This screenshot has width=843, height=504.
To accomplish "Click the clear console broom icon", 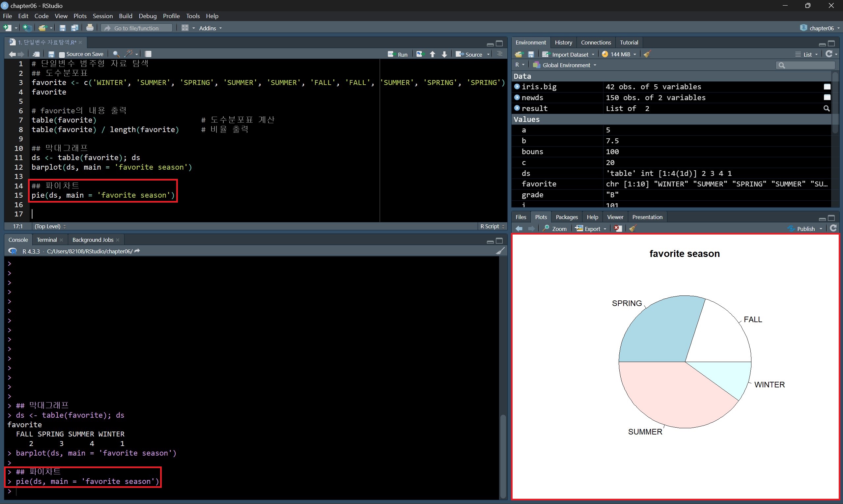I will [x=500, y=251].
